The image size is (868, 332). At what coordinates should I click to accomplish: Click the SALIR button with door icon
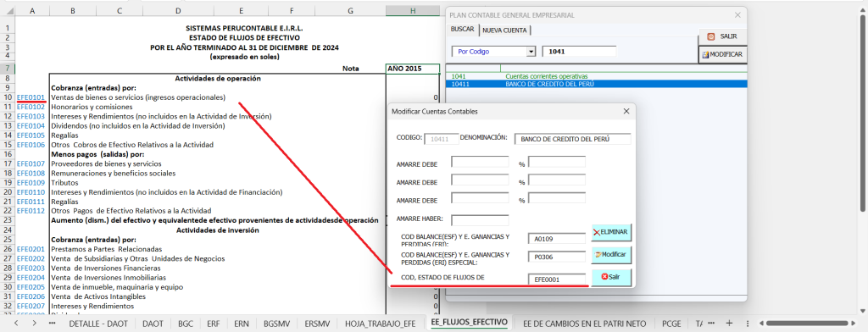(x=722, y=36)
